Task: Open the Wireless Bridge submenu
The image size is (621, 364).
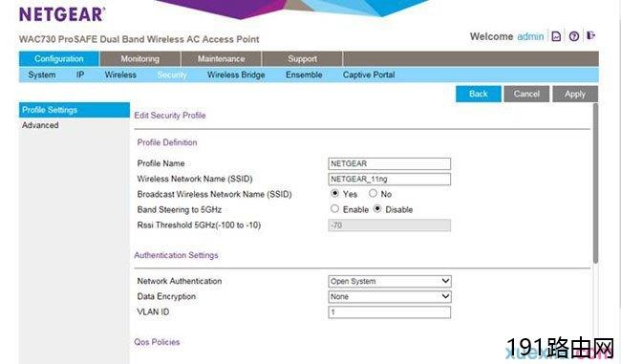Action: click(x=236, y=75)
